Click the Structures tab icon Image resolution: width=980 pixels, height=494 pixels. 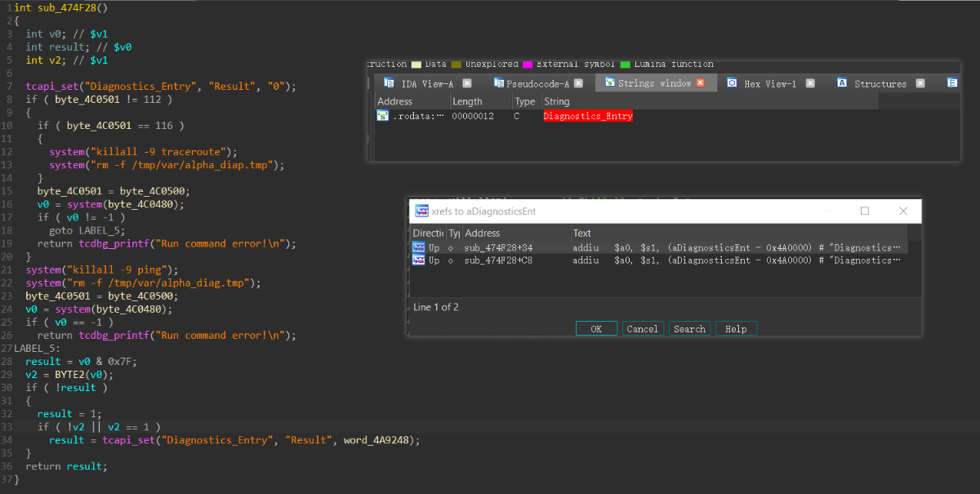click(x=842, y=83)
